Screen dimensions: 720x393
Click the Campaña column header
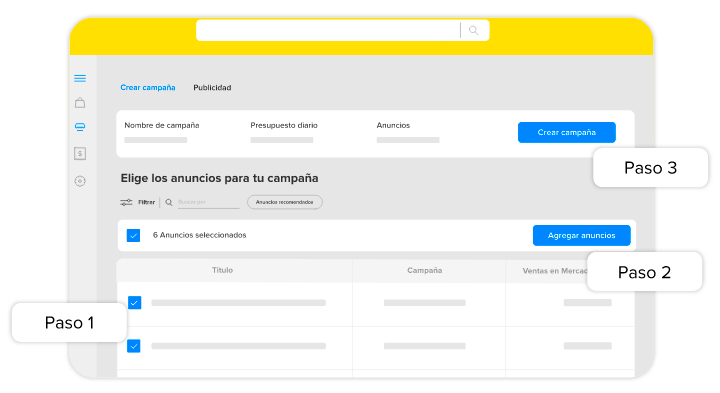tap(425, 270)
